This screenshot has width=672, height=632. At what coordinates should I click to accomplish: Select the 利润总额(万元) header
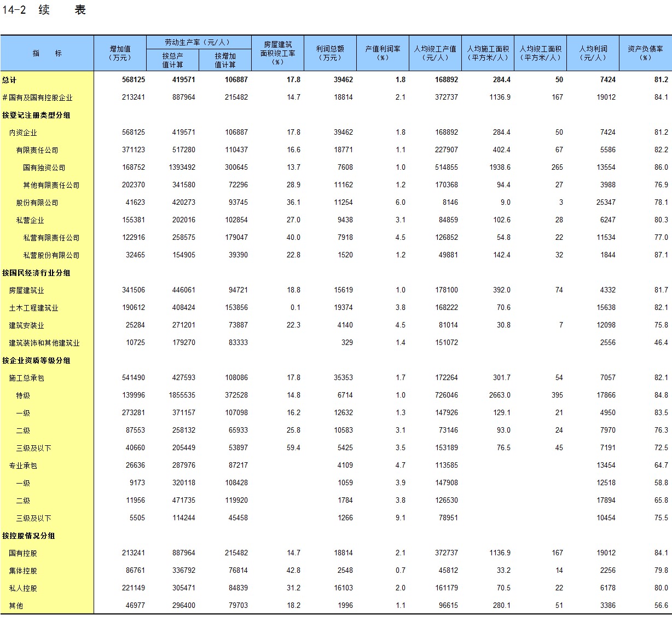[330, 53]
